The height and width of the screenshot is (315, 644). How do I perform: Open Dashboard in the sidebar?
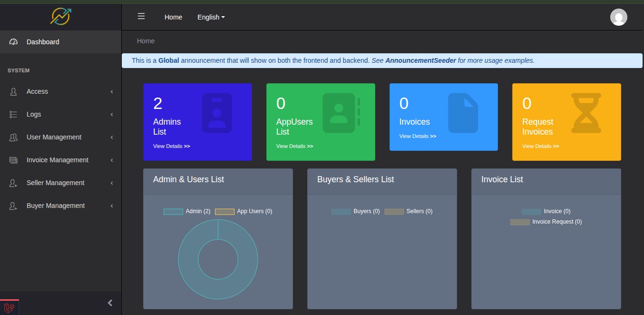coord(43,42)
